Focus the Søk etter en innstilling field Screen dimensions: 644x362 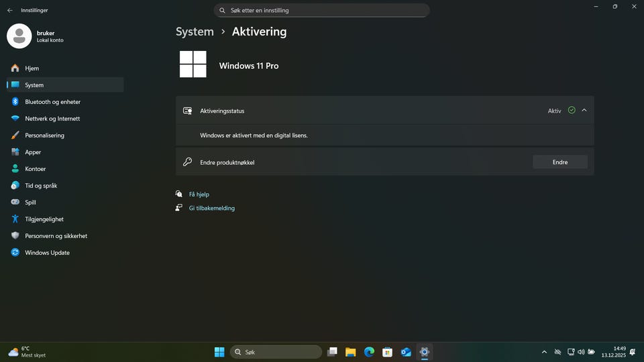(x=321, y=10)
